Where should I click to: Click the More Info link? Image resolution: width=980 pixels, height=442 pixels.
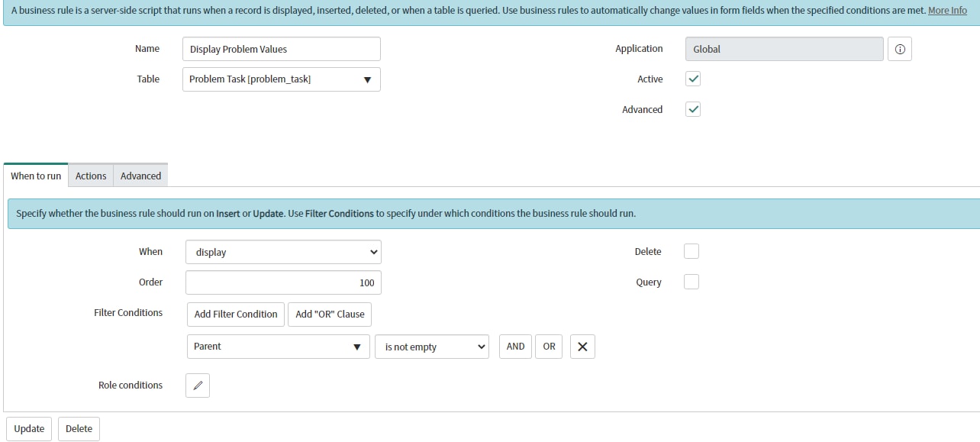(x=946, y=10)
